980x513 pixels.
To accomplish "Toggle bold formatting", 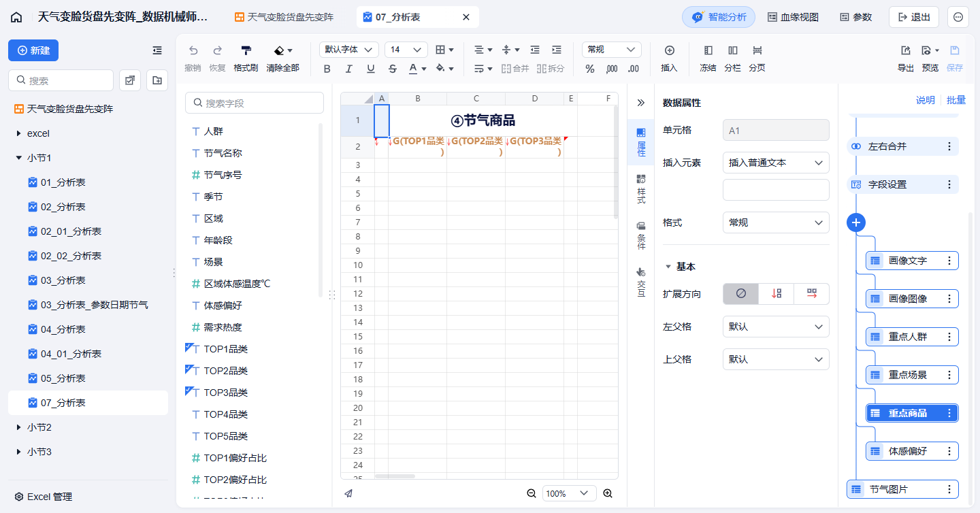I will (327, 69).
